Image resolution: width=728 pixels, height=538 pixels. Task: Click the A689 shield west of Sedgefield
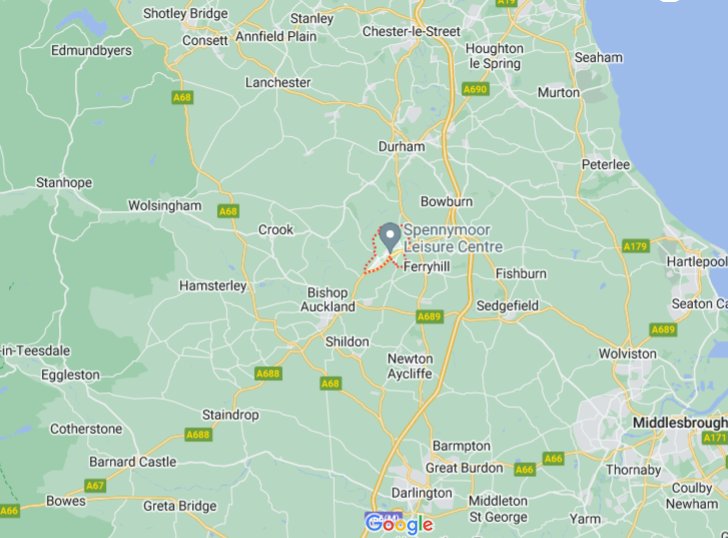click(x=430, y=317)
